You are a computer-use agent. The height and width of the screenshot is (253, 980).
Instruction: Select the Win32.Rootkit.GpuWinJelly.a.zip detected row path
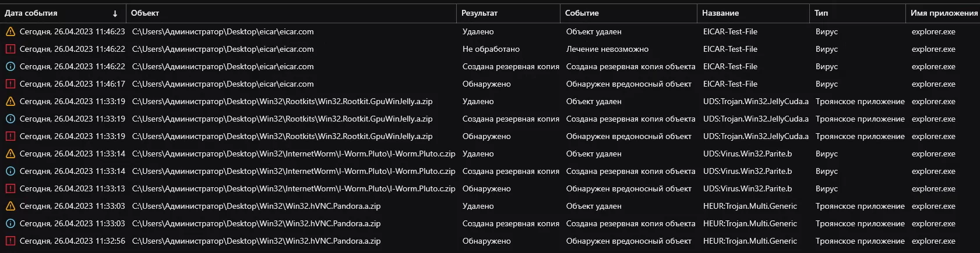(282, 136)
